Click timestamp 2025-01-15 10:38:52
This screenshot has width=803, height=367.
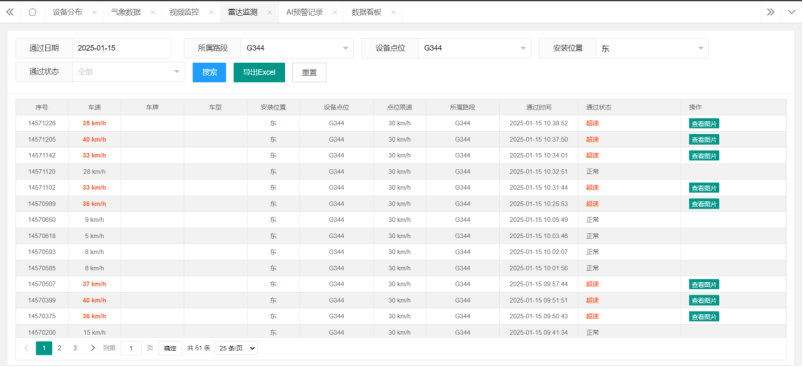[539, 123]
